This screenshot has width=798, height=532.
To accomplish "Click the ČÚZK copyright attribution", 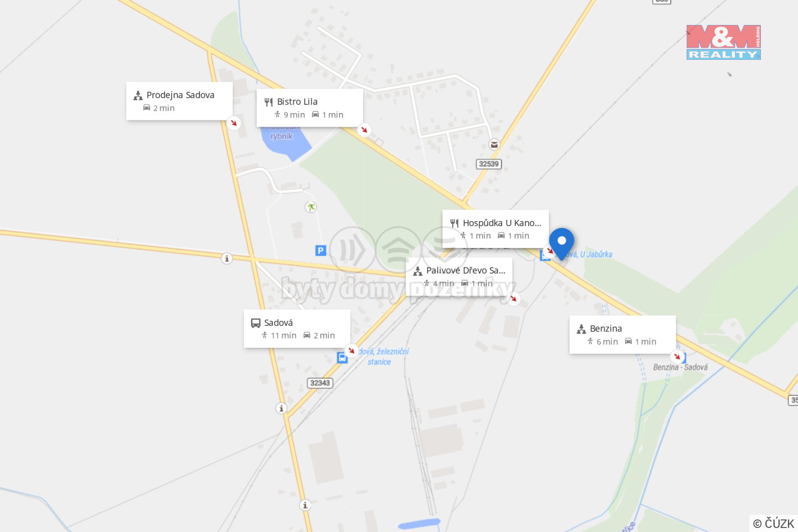I will (774, 523).
